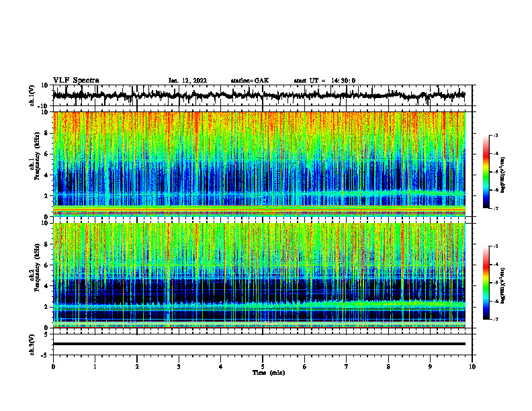Click the "VLF Spectra" title text
The height and width of the screenshot is (411, 532).
point(76,81)
